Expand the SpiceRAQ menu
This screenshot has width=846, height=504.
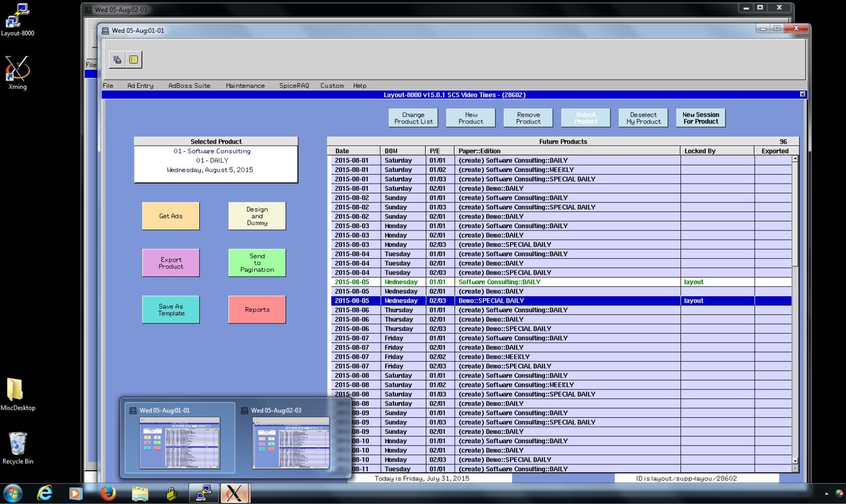294,86
